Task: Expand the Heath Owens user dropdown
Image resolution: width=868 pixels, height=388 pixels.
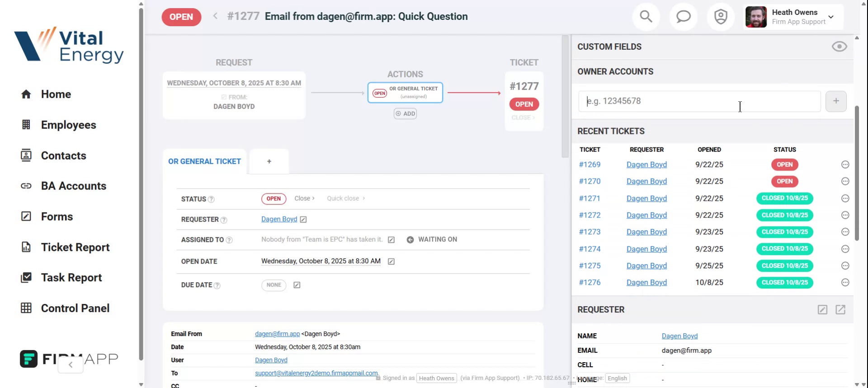Action: click(830, 17)
